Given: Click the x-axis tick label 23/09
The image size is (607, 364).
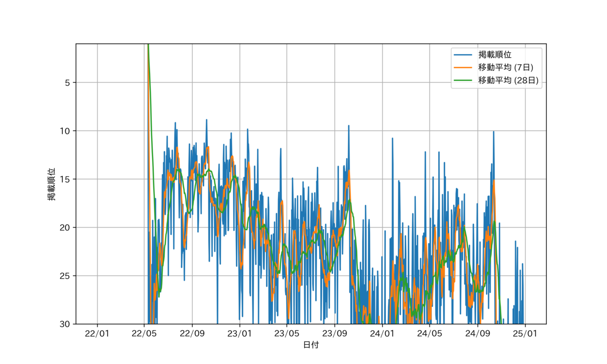Looking at the screenshot, I should coord(335,334).
